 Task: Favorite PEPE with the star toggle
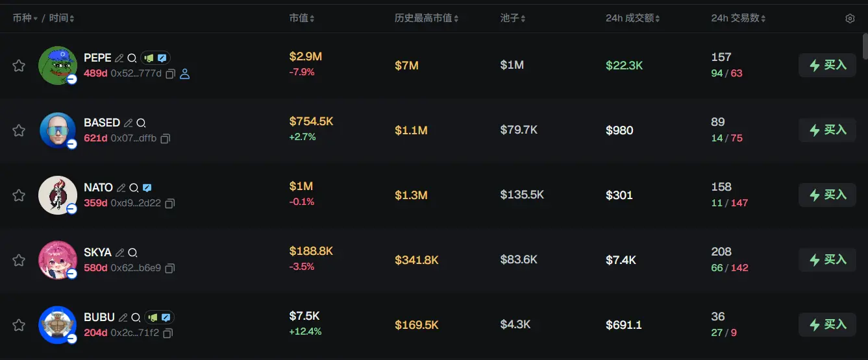tap(19, 66)
